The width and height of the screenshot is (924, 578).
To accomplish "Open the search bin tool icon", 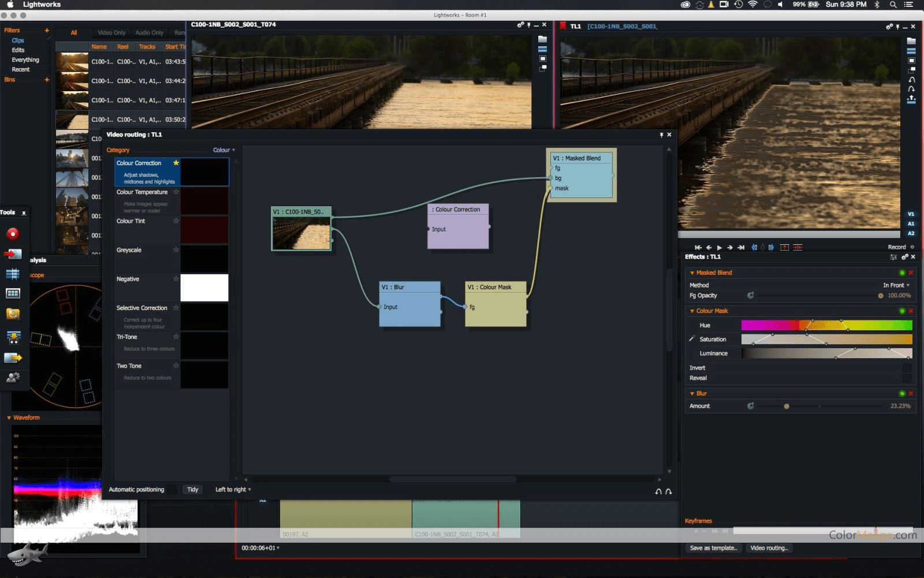I will point(13,314).
